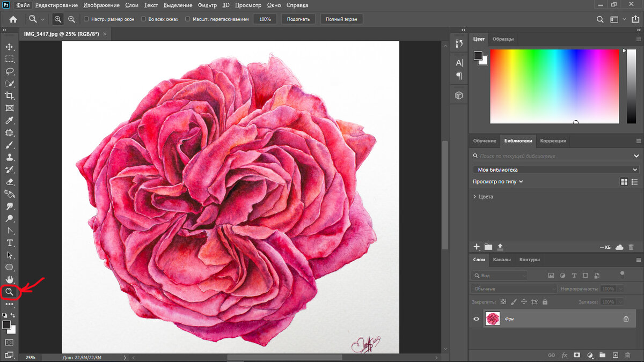Screen dimensions: 644x362
Task: Switch to the Каналы tab
Action: tap(502, 260)
